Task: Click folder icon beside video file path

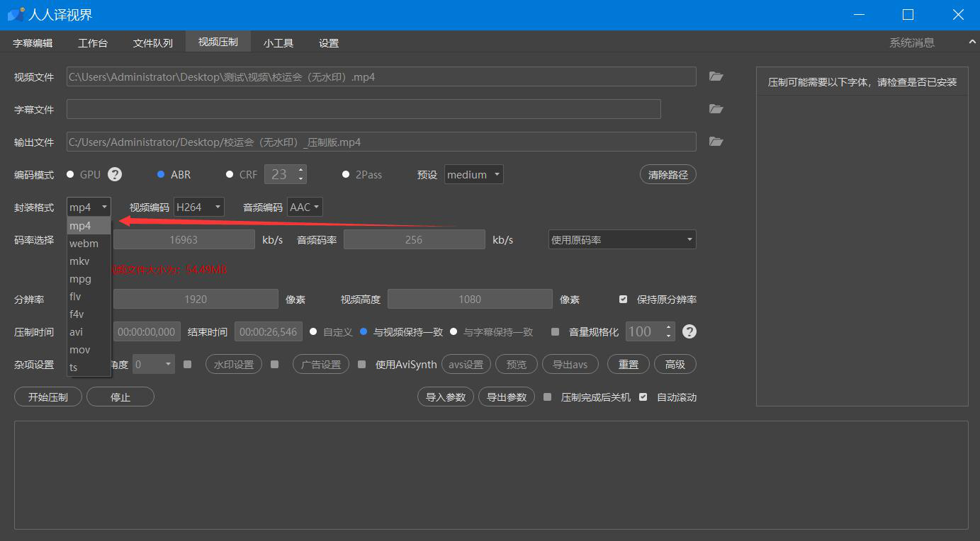Action: (716, 76)
